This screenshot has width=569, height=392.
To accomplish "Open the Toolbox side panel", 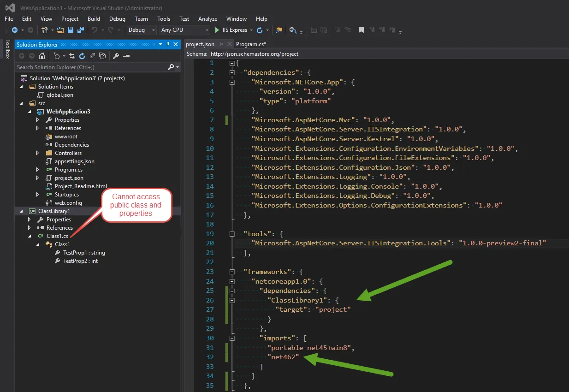I will (x=7, y=49).
